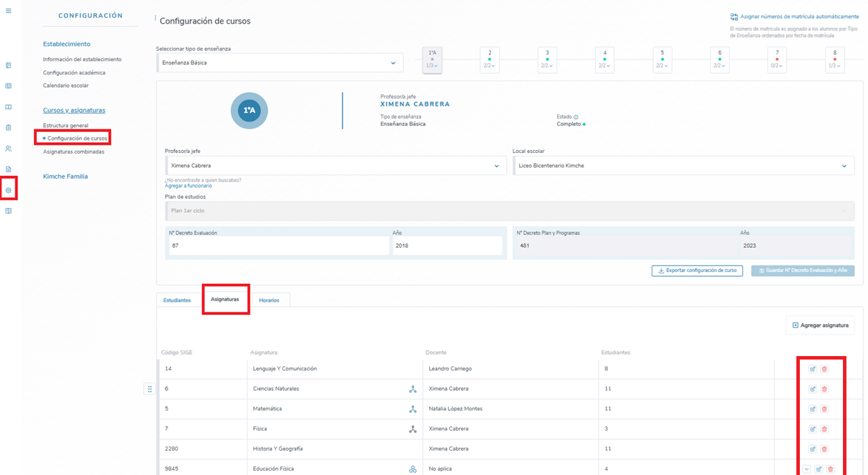Click the clipboard icon in the left sidebar

click(8, 128)
